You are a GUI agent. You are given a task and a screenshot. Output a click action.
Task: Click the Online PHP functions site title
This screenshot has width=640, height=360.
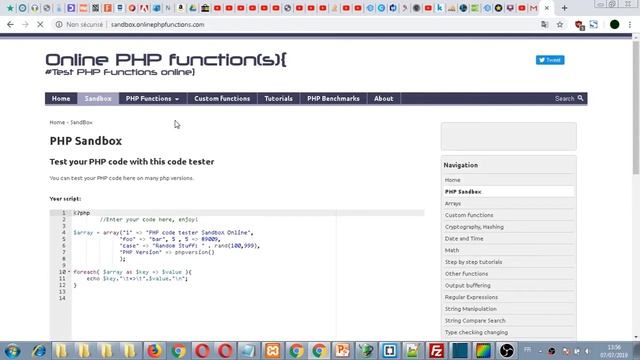[x=166, y=60]
